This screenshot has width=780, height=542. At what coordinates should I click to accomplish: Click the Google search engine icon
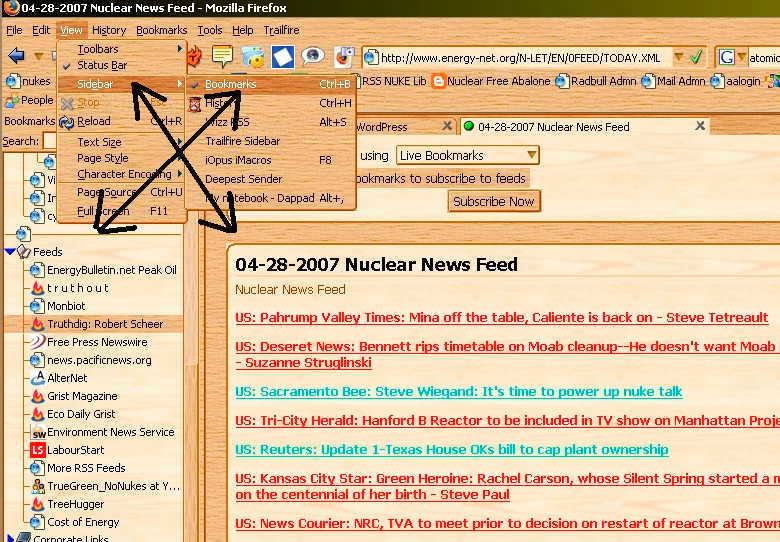point(726,58)
